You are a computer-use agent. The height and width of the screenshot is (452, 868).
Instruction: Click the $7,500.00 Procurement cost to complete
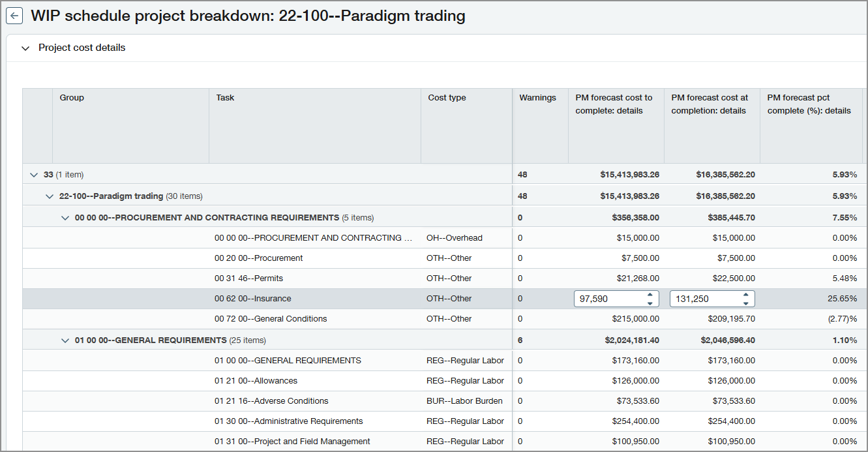point(640,258)
